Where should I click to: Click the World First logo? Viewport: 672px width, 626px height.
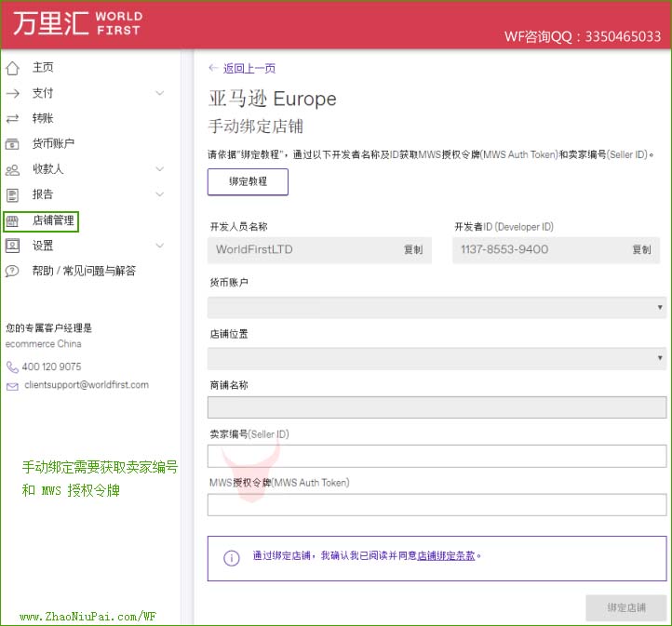tap(77, 23)
